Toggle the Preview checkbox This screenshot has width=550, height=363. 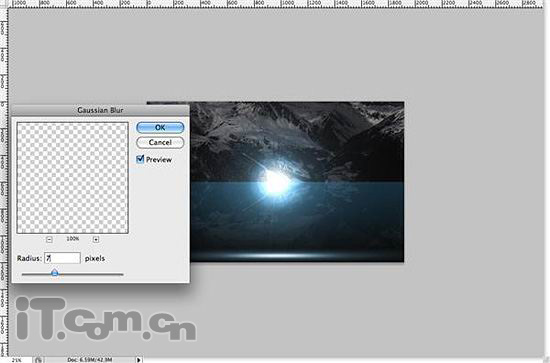tap(140, 159)
